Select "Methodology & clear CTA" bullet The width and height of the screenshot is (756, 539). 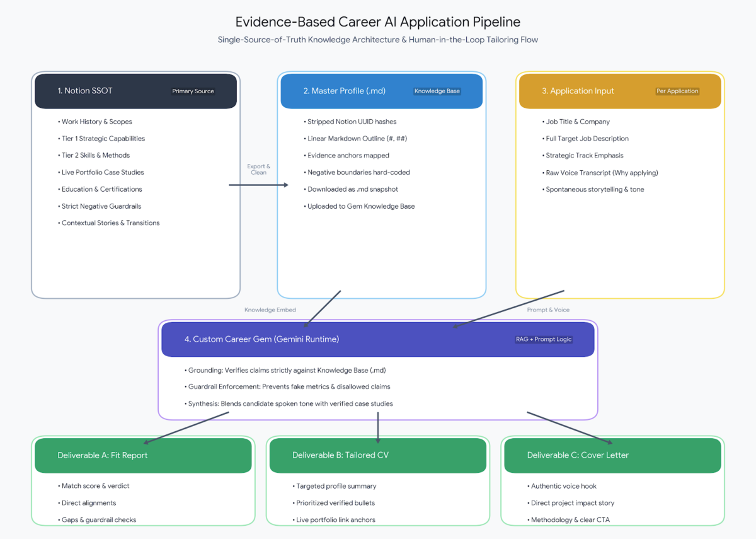pyautogui.click(x=568, y=520)
